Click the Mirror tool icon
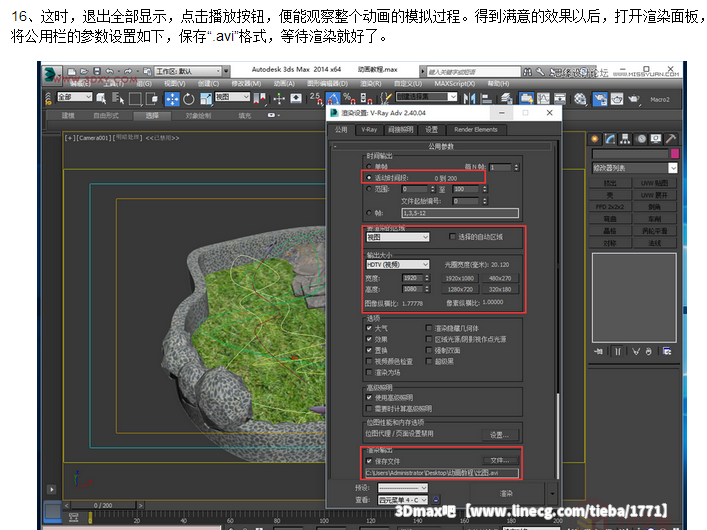 (469, 98)
